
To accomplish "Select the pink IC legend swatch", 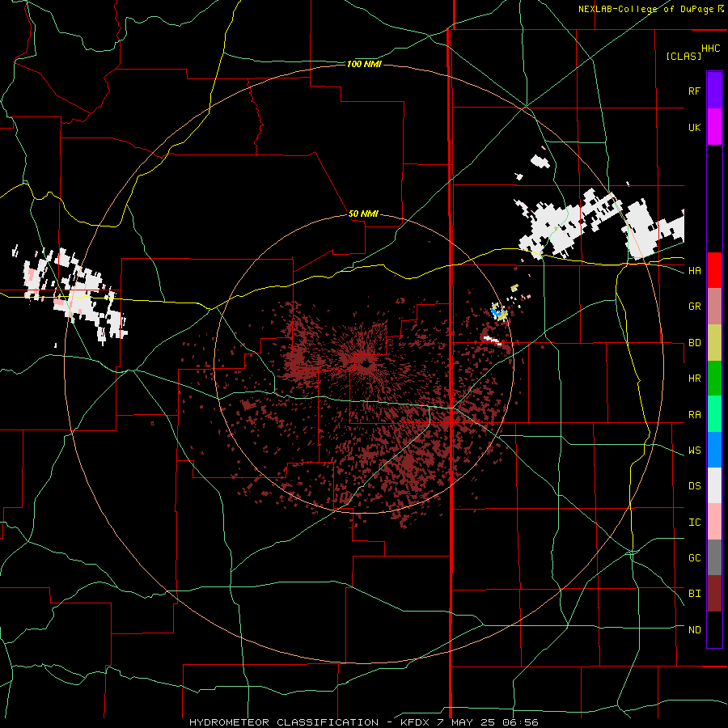I will point(714,522).
